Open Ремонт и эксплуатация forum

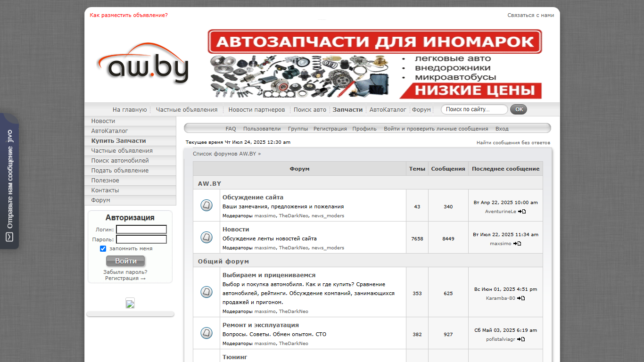coord(261,325)
